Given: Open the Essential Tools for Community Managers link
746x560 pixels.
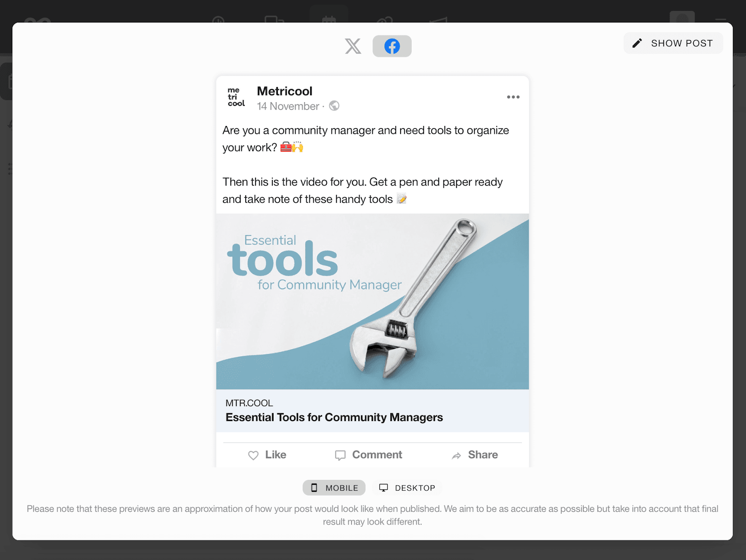Looking at the screenshot, I should point(334,417).
